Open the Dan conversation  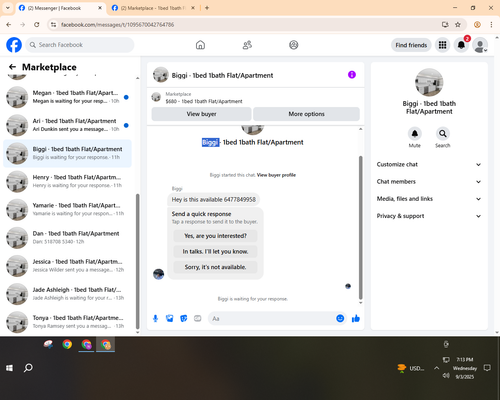pos(67,238)
